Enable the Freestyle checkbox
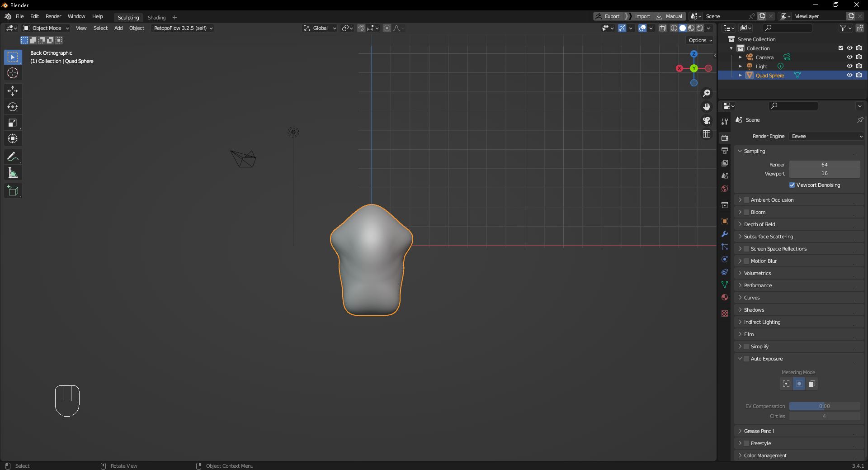Screen dimensions: 868x470 pyautogui.click(x=746, y=443)
